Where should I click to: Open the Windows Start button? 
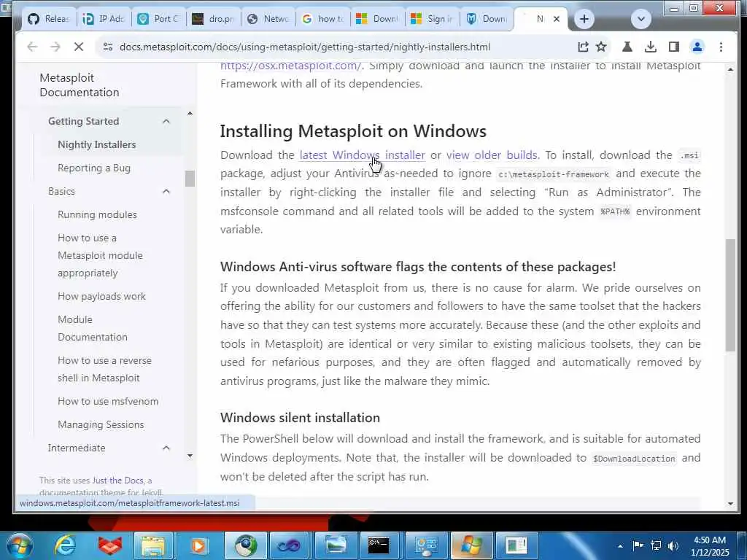point(19,545)
